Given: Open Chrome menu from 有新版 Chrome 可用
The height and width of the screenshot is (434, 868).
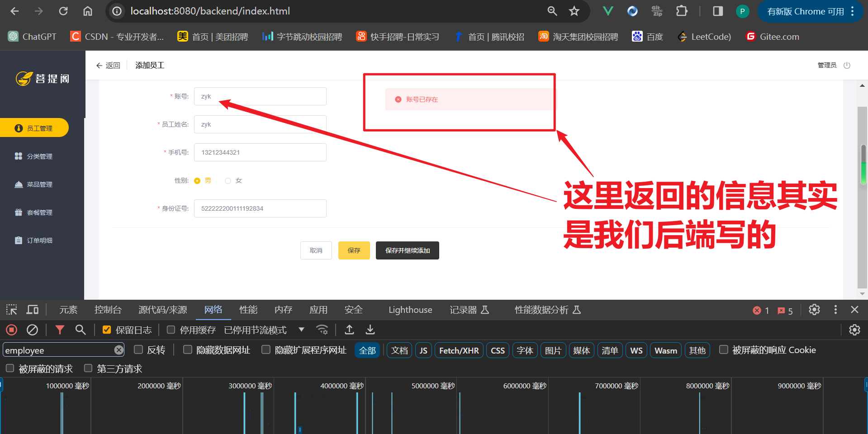Looking at the screenshot, I should coord(811,11).
